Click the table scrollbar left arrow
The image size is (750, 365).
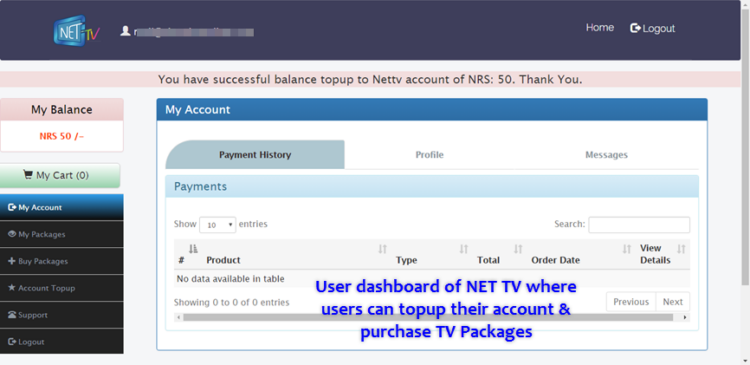[178, 317]
